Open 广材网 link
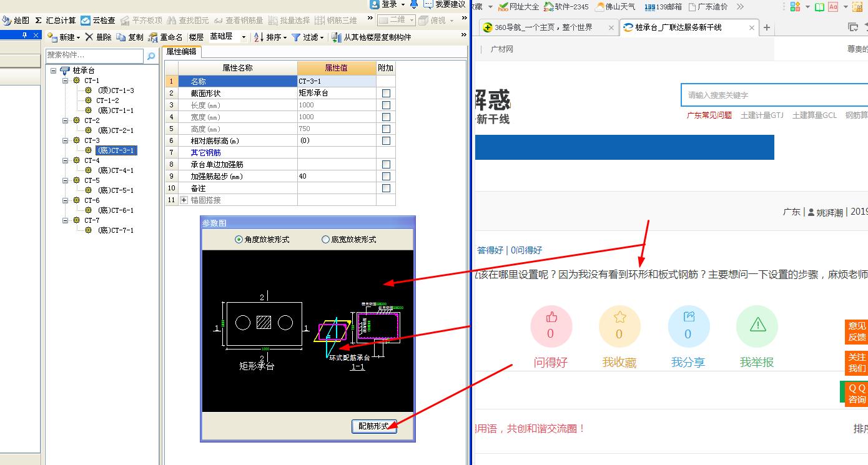The image size is (868, 465). (x=502, y=49)
